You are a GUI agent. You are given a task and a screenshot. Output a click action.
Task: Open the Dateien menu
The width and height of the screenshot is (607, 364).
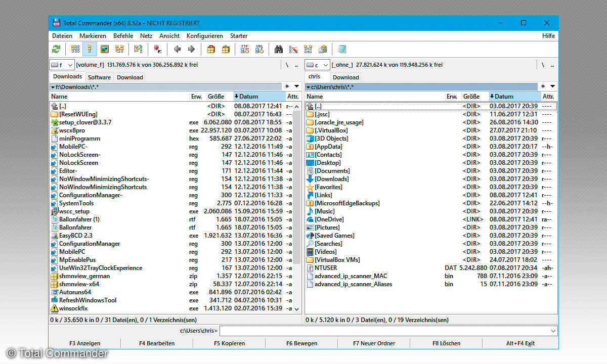pos(62,36)
